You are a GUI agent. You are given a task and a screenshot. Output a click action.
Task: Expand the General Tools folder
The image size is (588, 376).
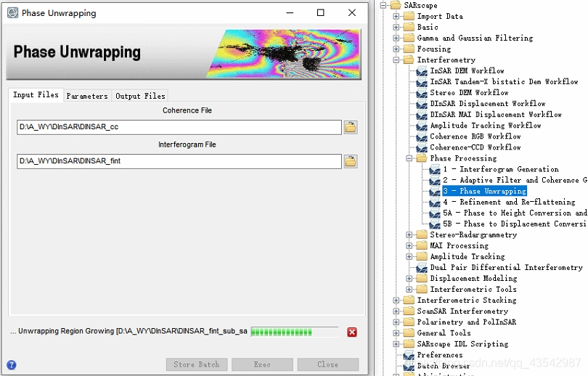[396, 333]
